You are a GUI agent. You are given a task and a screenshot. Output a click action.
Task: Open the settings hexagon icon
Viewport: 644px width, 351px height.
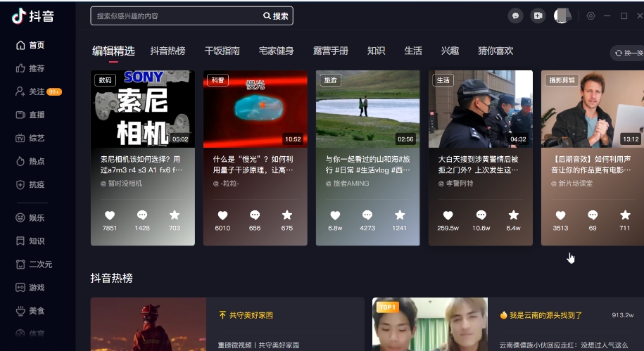(x=591, y=16)
